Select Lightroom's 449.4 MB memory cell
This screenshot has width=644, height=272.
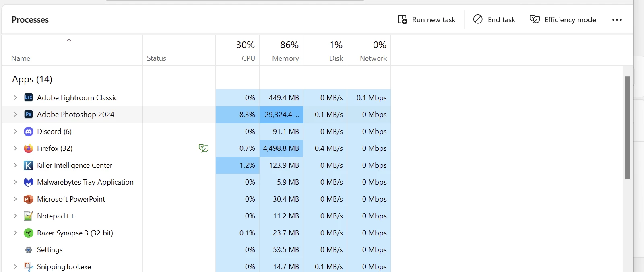pyautogui.click(x=281, y=97)
